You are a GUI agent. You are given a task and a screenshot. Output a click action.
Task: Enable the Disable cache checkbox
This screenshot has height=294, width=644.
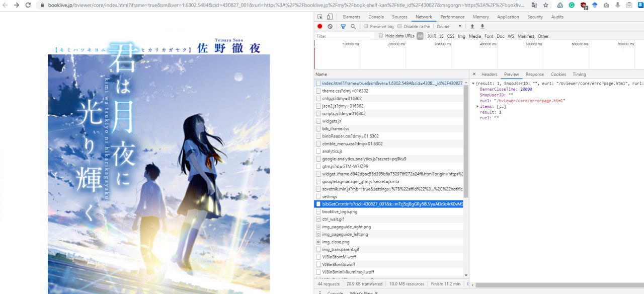[399, 26]
